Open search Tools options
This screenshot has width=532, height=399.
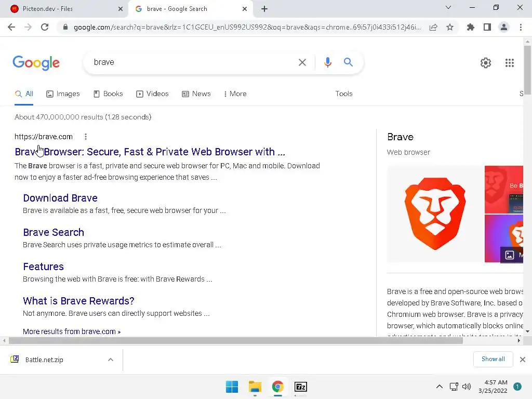(x=344, y=94)
